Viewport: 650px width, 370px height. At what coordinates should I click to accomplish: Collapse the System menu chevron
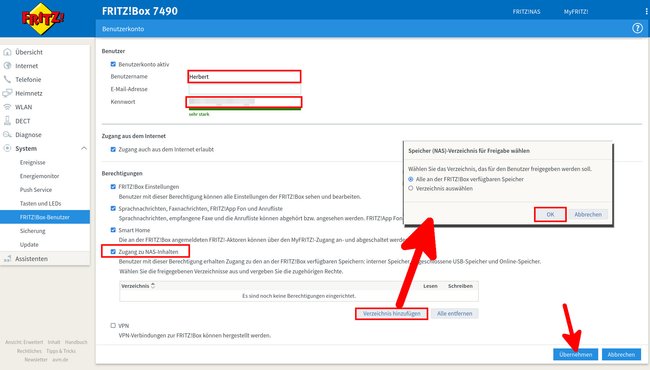(x=84, y=148)
